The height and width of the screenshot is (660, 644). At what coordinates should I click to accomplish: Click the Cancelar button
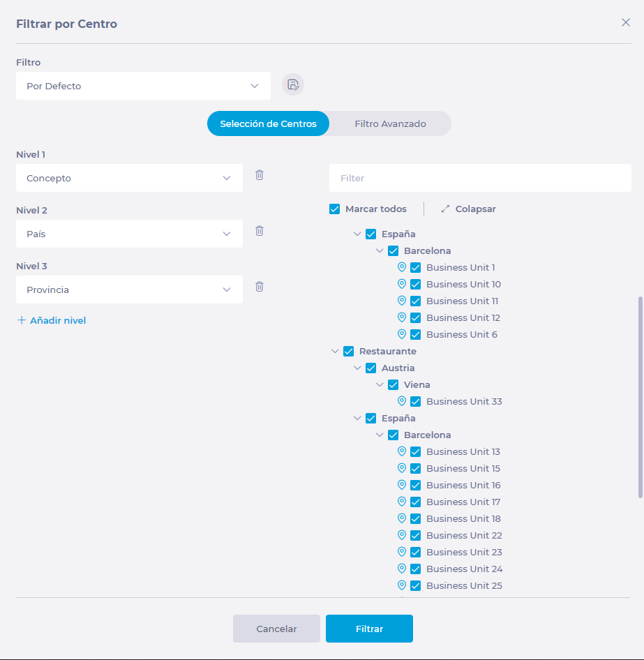(276, 629)
